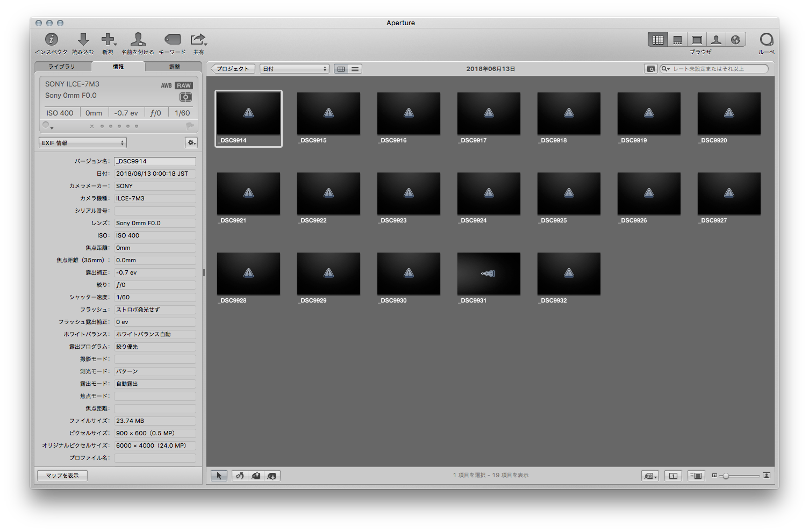Click the warning icon on _DSC9922

click(328, 193)
